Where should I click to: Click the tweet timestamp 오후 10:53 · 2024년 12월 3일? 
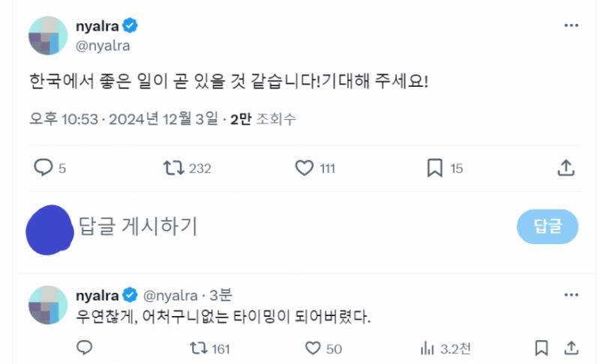[x=123, y=120]
